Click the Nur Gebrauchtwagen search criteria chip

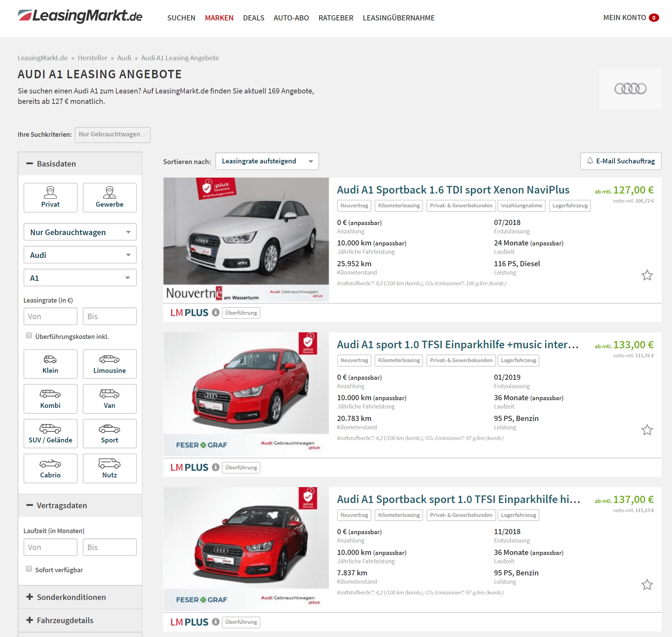pyautogui.click(x=113, y=135)
